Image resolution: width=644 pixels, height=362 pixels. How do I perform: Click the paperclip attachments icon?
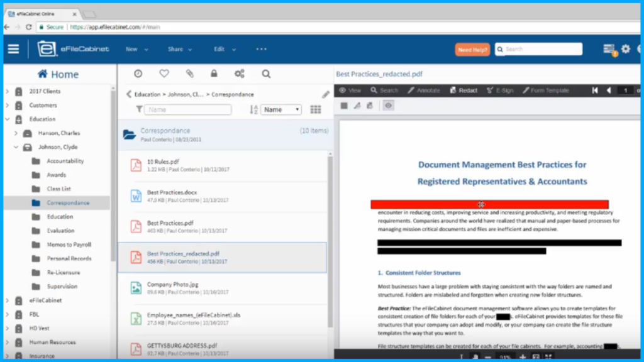point(189,74)
